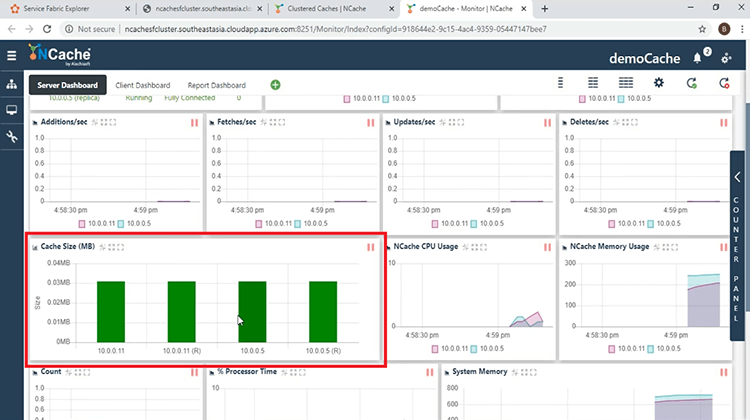
Task: Switch to Report Dashboard tab
Action: pos(217,85)
